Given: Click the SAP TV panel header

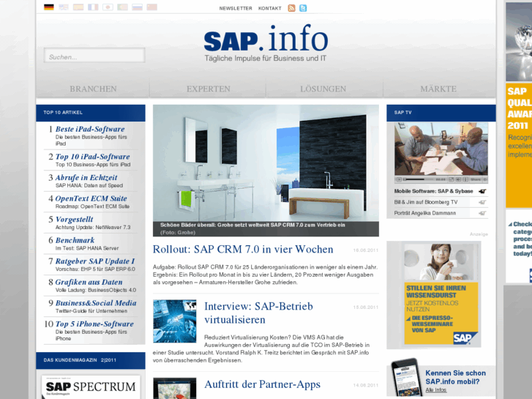Looking at the screenshot, I should pos(441,113).
